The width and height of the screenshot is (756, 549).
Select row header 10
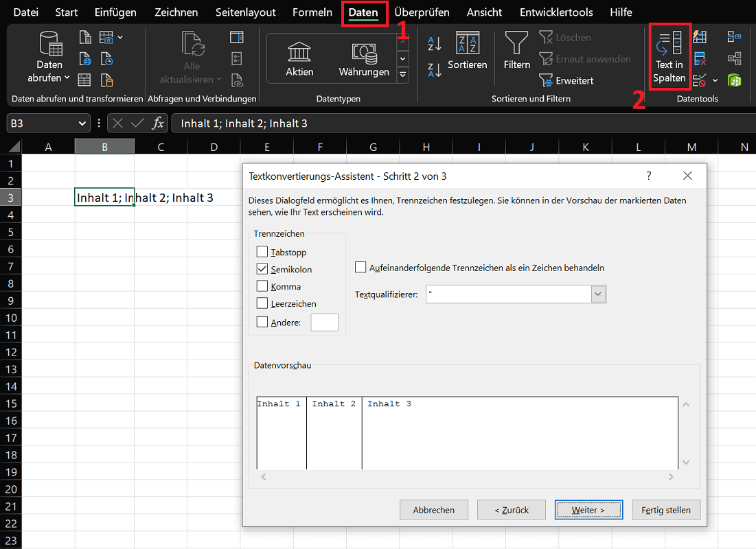click(10, 318)
